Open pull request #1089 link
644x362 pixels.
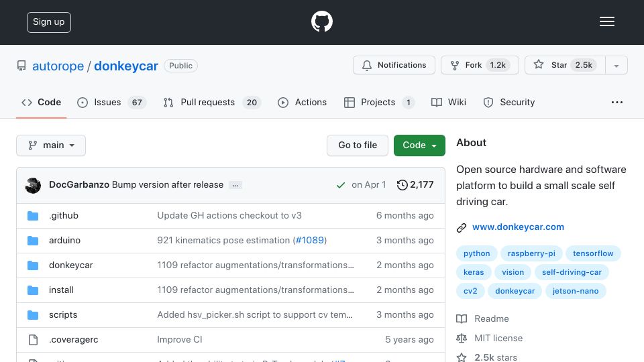click(310, 241)
